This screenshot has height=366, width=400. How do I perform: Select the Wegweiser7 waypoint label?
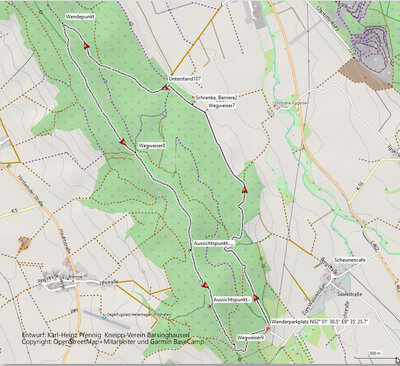tap(222, 106)
